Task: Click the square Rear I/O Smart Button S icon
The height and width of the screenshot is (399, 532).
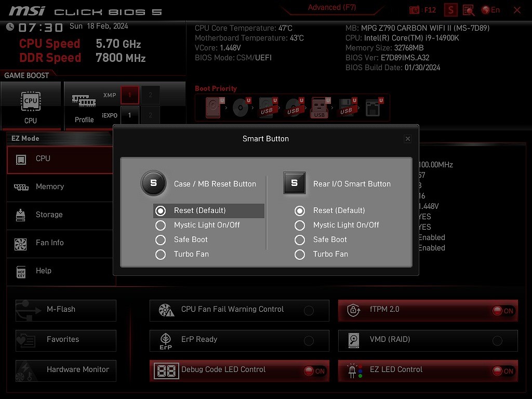Action: click(x=295, y=183)
